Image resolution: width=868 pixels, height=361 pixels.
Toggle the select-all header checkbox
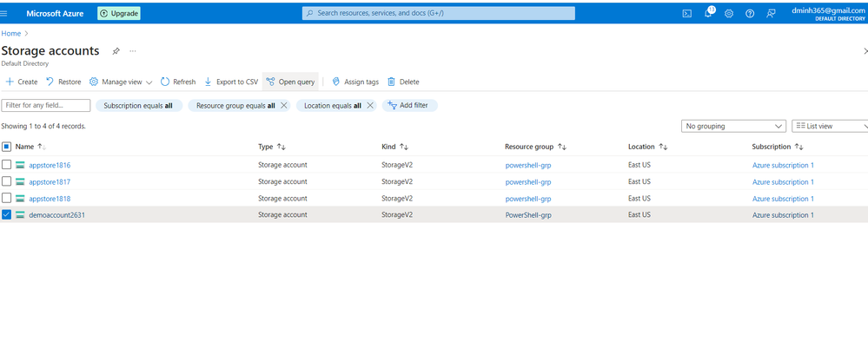(7, 147)
